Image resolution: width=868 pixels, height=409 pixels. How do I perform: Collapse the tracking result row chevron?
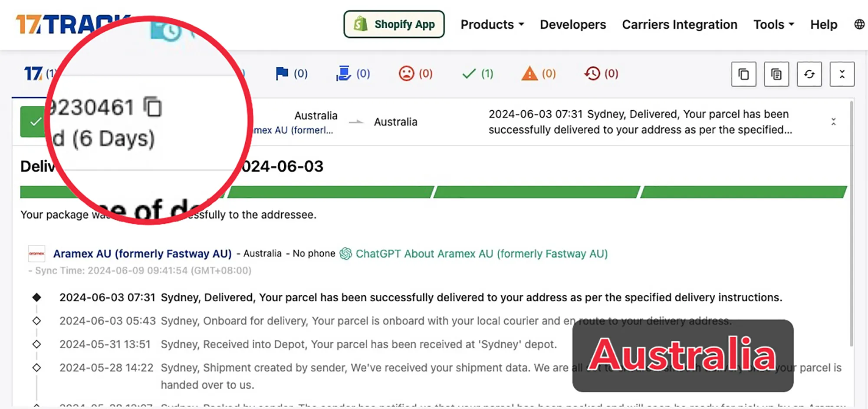(833, 122)
